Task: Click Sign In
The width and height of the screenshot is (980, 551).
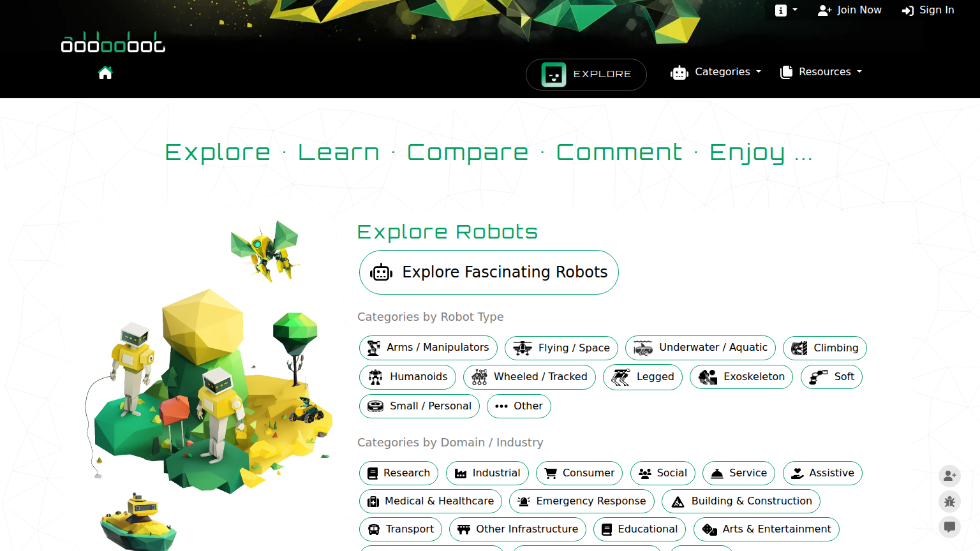Action: coord(928,10)
